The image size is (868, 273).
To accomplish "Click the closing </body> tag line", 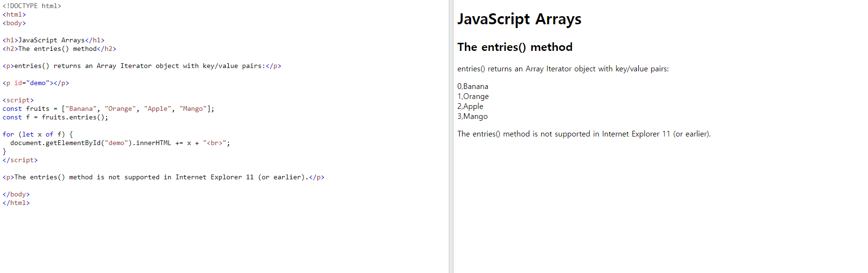I will click(x=16, y=195).
